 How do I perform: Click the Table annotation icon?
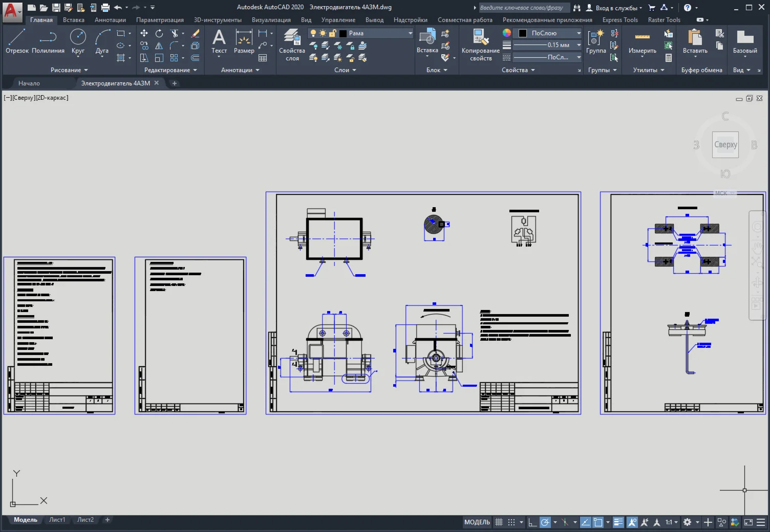263,58
